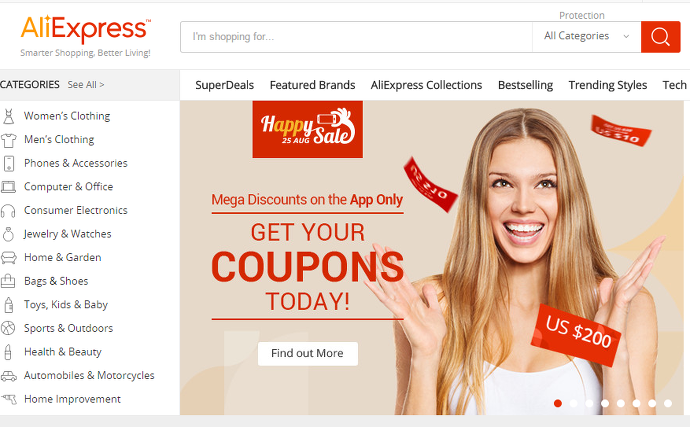The width and height of the screenshot is (690, 427).
Task: Expand See All categories link
Action: (86, 85)
